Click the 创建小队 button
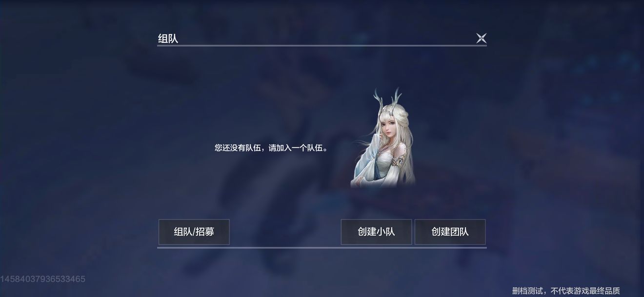The width and height of the screenshot is (644, 297). coord(376,232)
